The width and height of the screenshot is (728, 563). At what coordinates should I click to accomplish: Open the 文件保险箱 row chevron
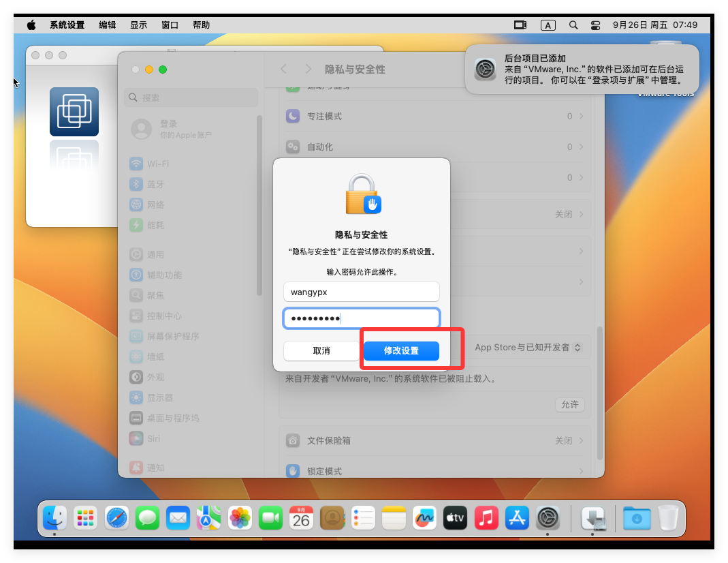(x=581, y=440)
